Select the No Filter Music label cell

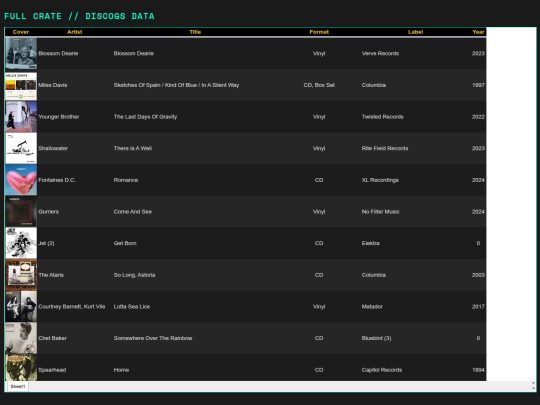tap(381, 212)
